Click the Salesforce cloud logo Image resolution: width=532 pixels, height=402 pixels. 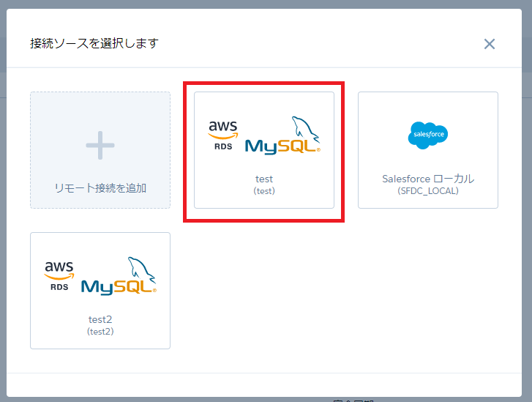click(x=428, y=135)
